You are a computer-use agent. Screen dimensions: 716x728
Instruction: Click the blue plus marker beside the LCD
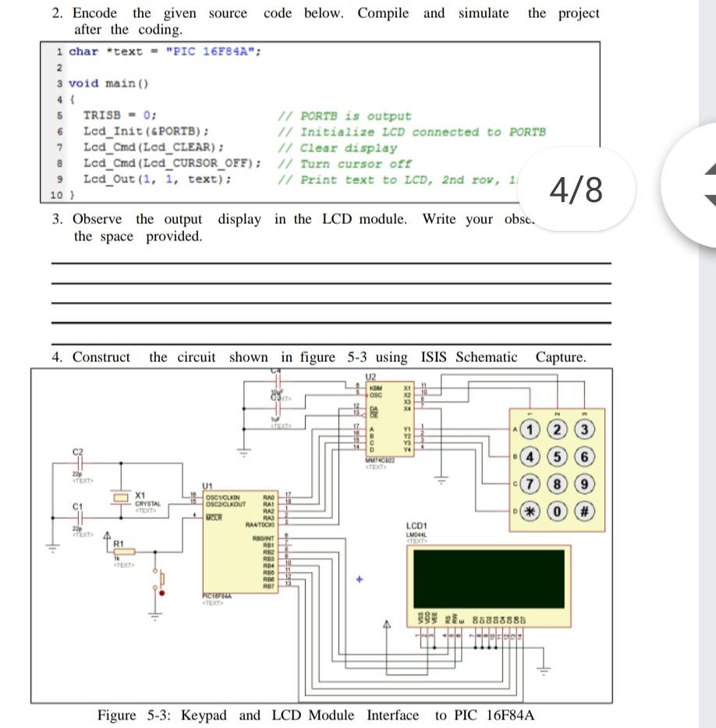click(359, 580)
